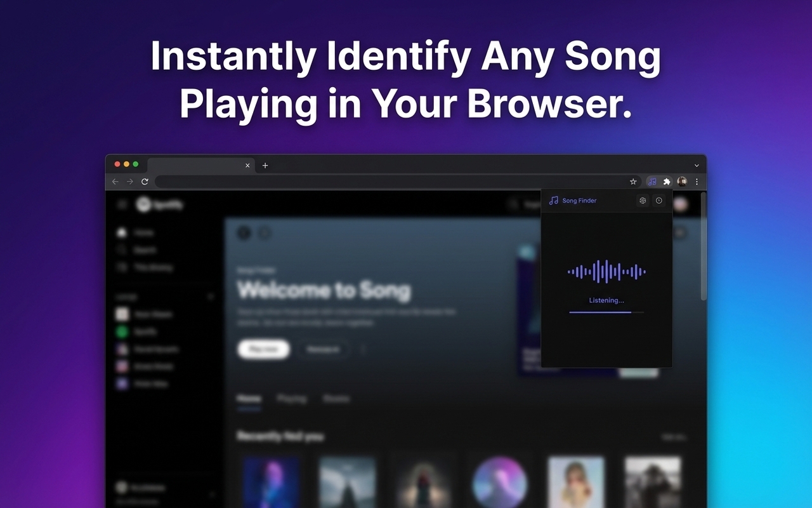Click the Welcome to Song heading
Screen dimensions: 812x508
[324, 291]
